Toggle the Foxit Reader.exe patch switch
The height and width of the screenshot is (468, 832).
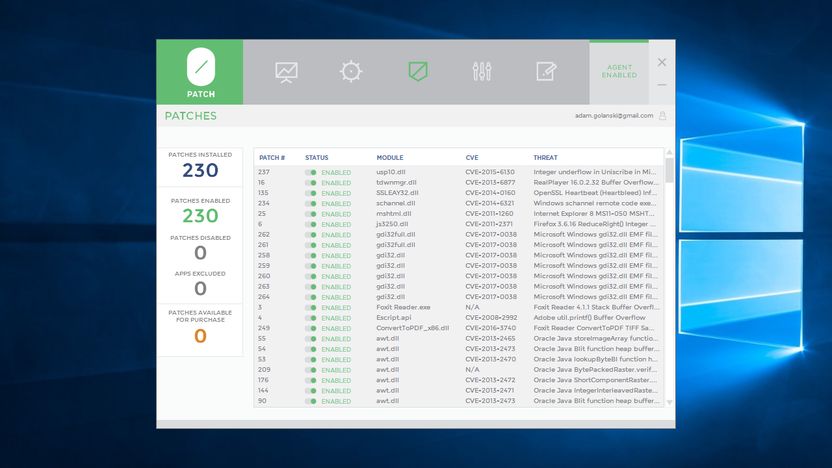(x=311, y=308)
